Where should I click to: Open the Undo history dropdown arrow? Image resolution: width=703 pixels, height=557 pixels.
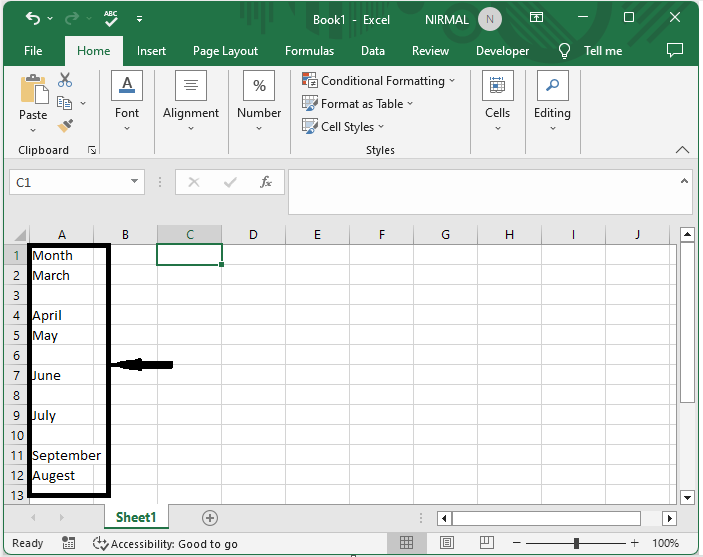pyautogui.click(x=50, y=18)
